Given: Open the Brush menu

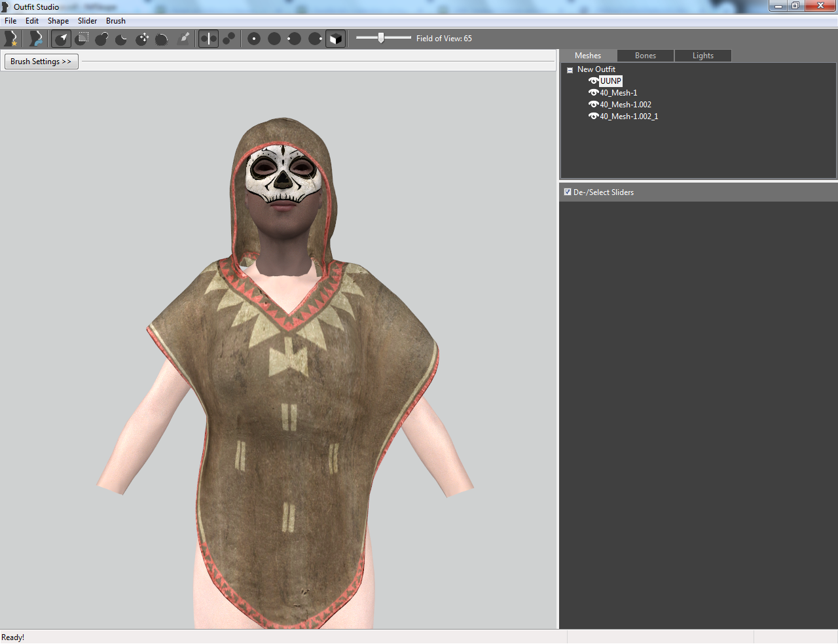Looking at the screenshot, I should click(116, 21).
